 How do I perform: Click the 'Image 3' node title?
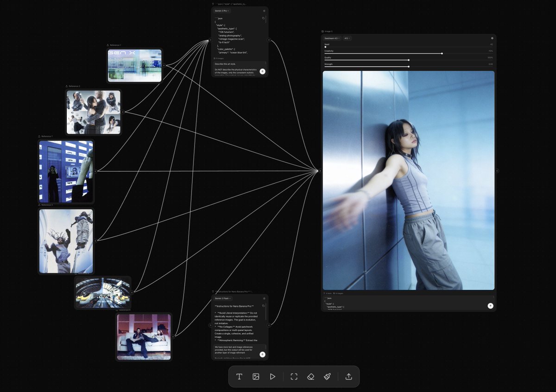coord(328,31)
